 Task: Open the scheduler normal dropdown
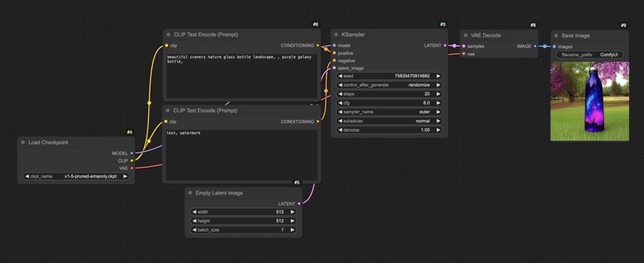390,121
